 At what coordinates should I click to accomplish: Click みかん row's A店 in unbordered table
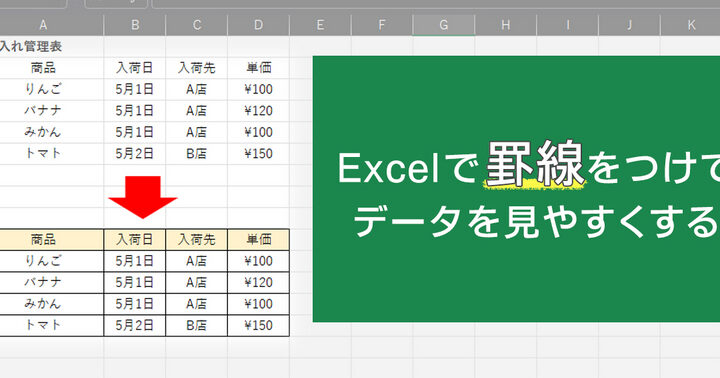(x=197, y=132)
